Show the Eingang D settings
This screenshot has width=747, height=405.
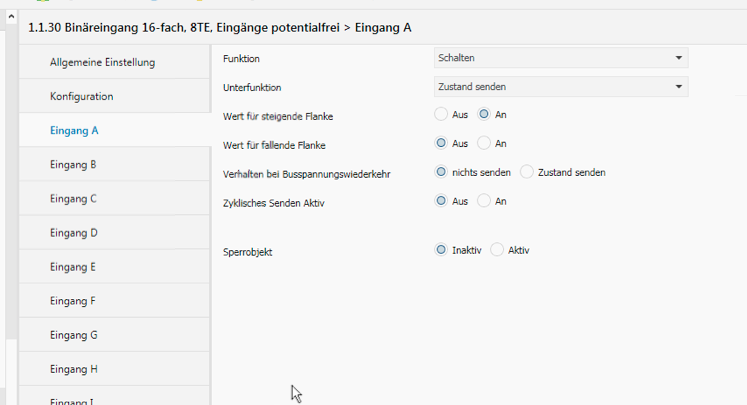(73, 232)
